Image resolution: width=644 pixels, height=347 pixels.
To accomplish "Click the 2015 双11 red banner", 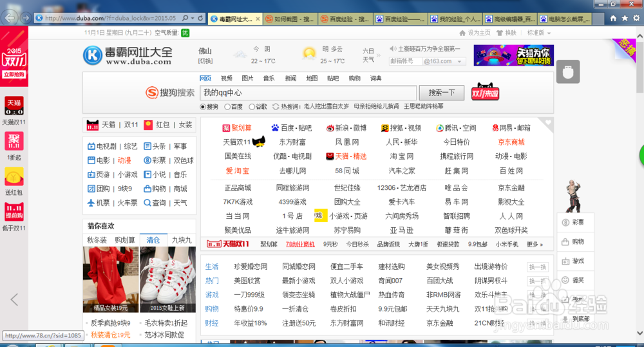I will 14,56.
